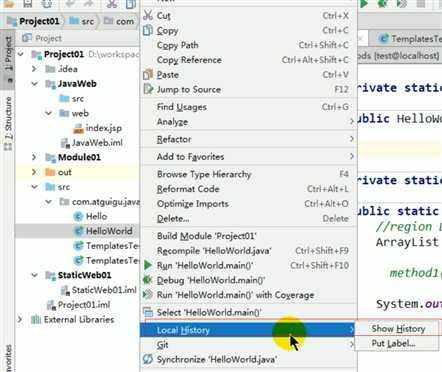This screenshot has width=442, height=372.
Task: Switch to the TemplatesTe editor tab
Action: (409, 39)
